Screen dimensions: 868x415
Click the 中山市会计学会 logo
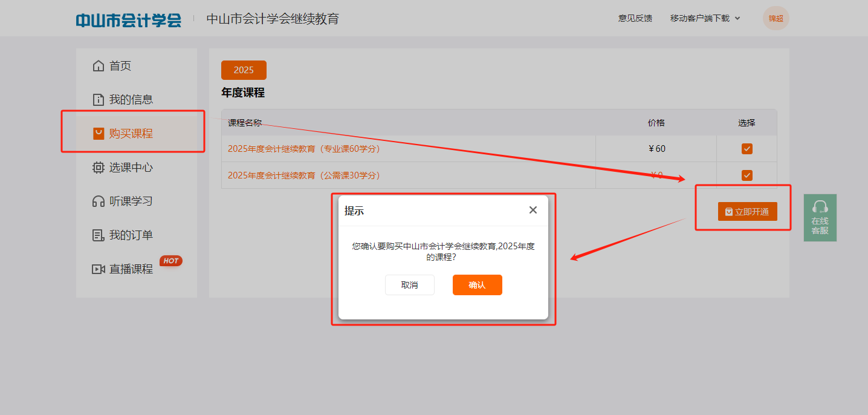(x=128, y=19)
